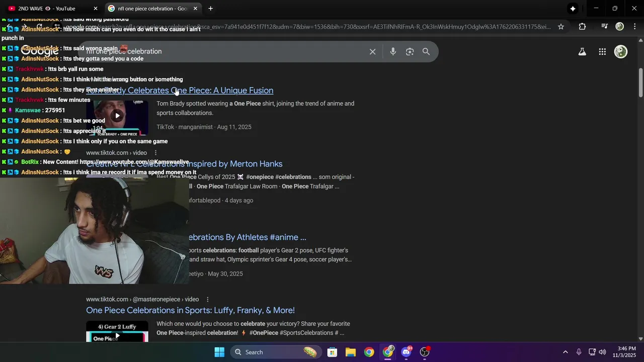Click the webcam overlay of the streamer

[x=94, y=230]
